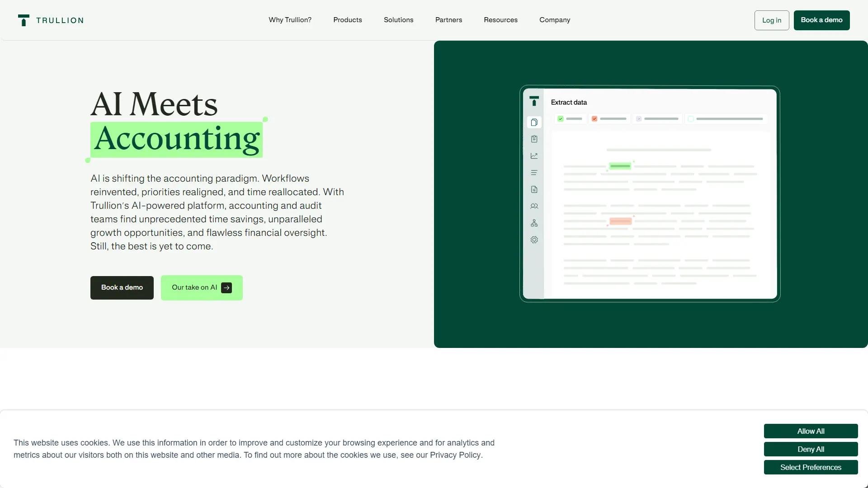Expand the Resources menu
Image resolution: width=868 pixels, height=488 pixels.
click(x=500, y=20)
